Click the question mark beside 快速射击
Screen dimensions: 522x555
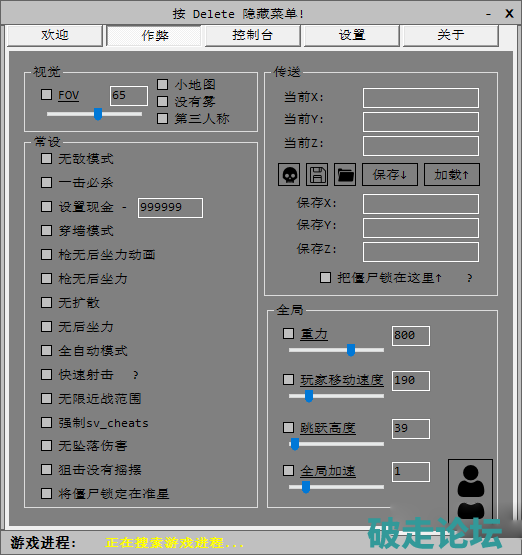coord(136,375)
